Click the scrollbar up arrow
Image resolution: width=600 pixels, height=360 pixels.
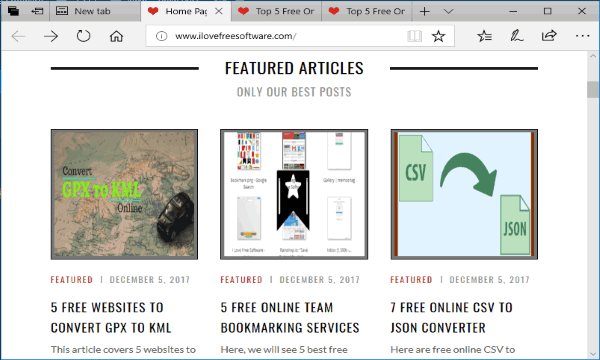click(593, 56)
